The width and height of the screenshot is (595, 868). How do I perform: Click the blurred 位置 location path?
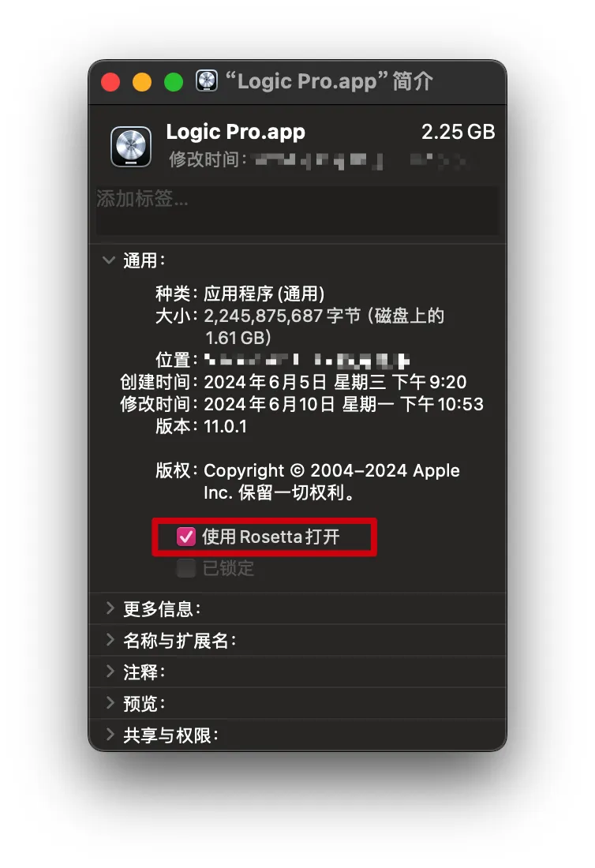307,361
